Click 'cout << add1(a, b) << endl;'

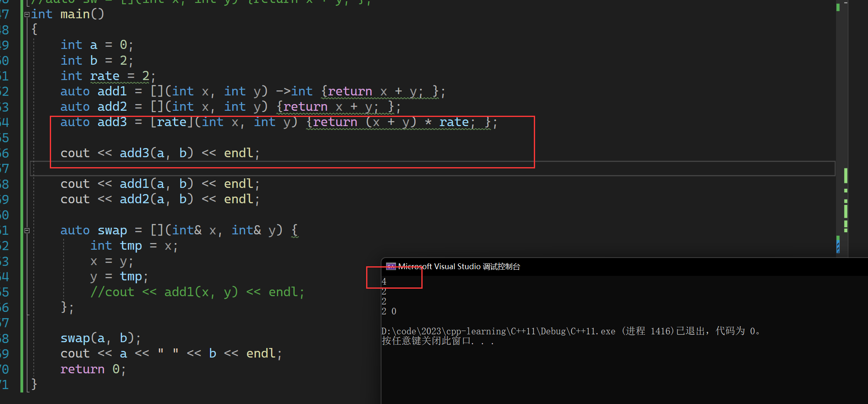click(160, 184)
